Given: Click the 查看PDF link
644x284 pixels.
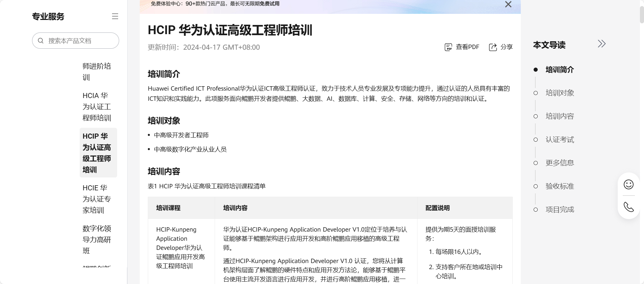Looking at the screenshot, I should pos(467,47).
